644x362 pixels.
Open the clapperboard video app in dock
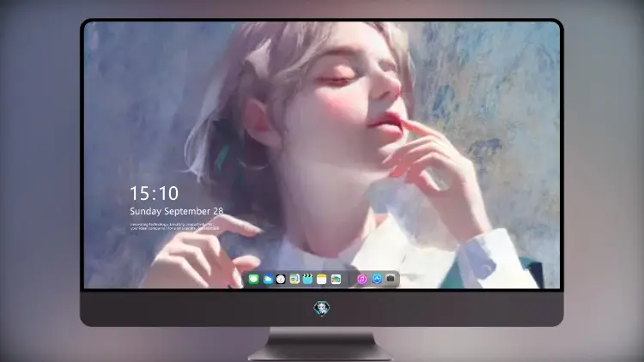point(307,280)
